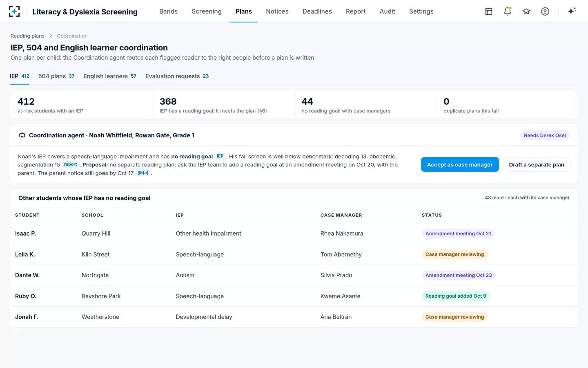The height and width of the screenshot is (368, 588).
Task: Click Accept as case manager
Action: 460,164
